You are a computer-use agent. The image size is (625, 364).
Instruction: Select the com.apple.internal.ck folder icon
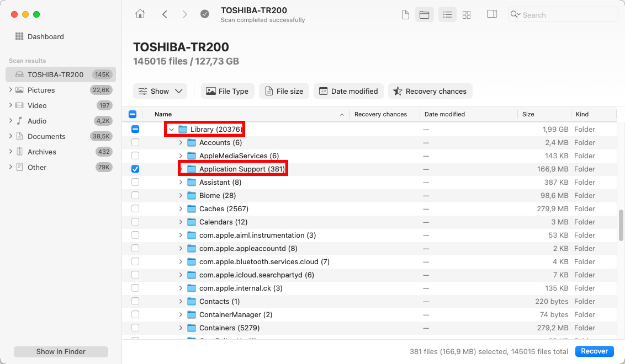click(x=192, y=288)
